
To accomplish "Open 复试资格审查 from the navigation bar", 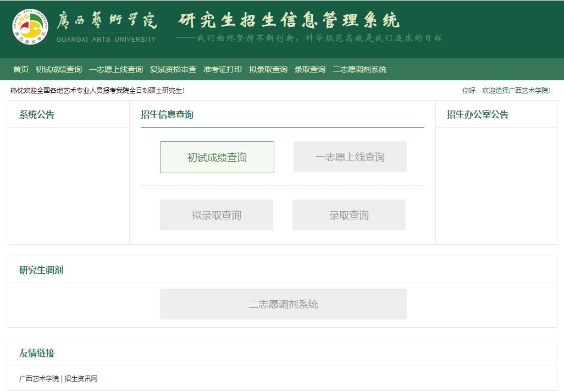I will 173,69.
